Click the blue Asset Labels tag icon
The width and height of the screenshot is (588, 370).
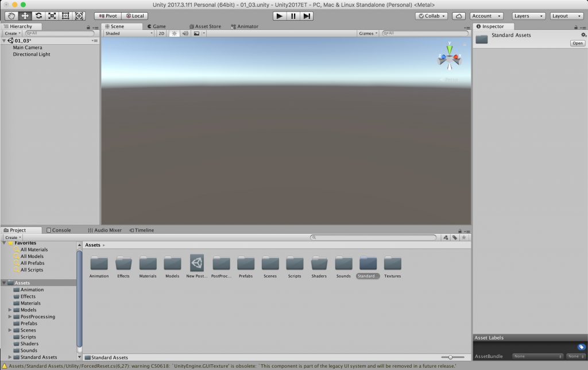[x=581, y=347]
